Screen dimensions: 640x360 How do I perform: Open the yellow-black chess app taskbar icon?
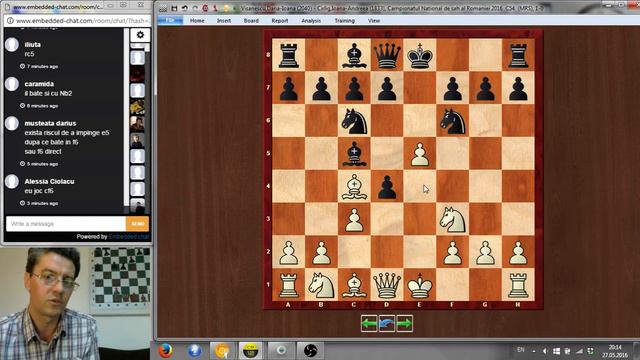coord(250,350)
